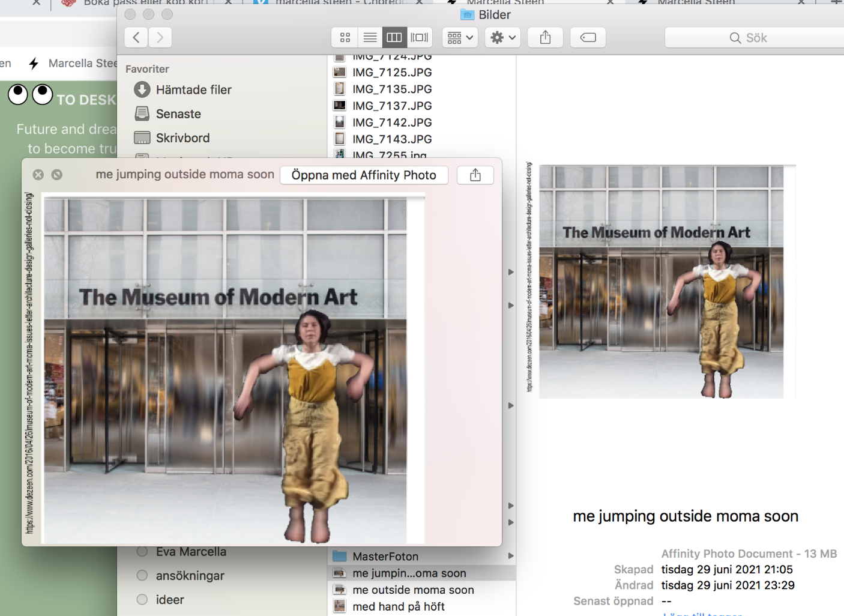Image resolution: width=844 pixels, height=616 pixels.
Task: Click Öppna med Affinity Photo button
Action: tap(364, 175)
